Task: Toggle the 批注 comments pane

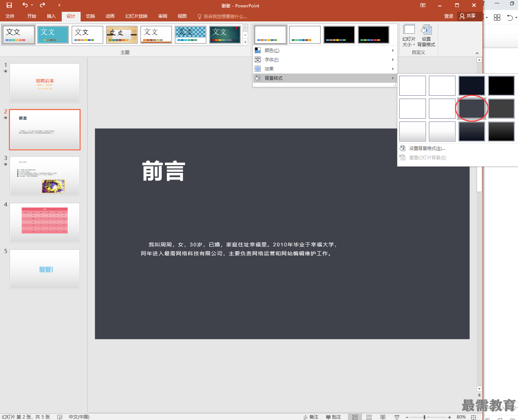Action: click(334, 417)
